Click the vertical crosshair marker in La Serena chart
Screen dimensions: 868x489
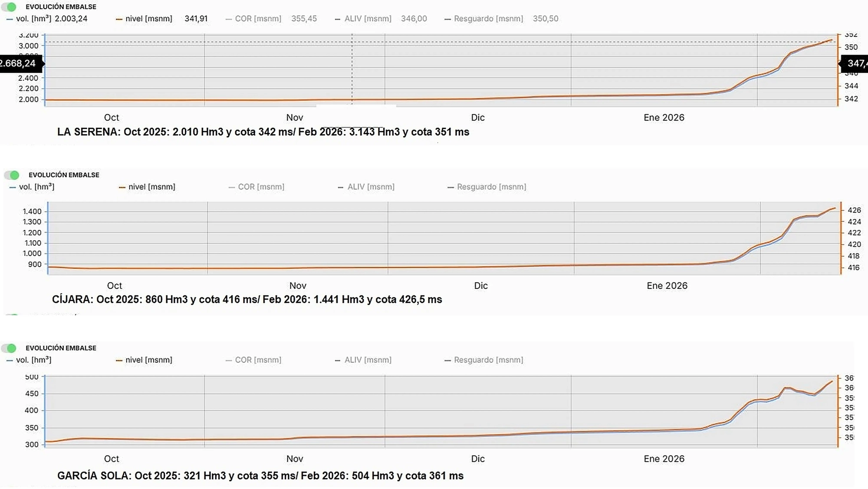[x=352, y=69]
